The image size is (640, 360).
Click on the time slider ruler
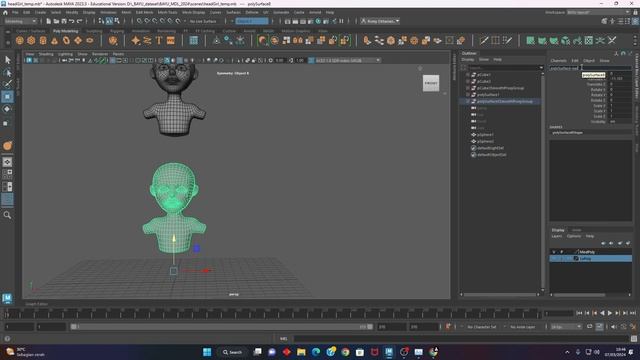pos(273,314)
